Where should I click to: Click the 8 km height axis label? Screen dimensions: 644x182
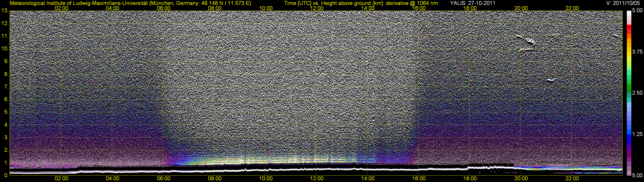tap(6, 74)
